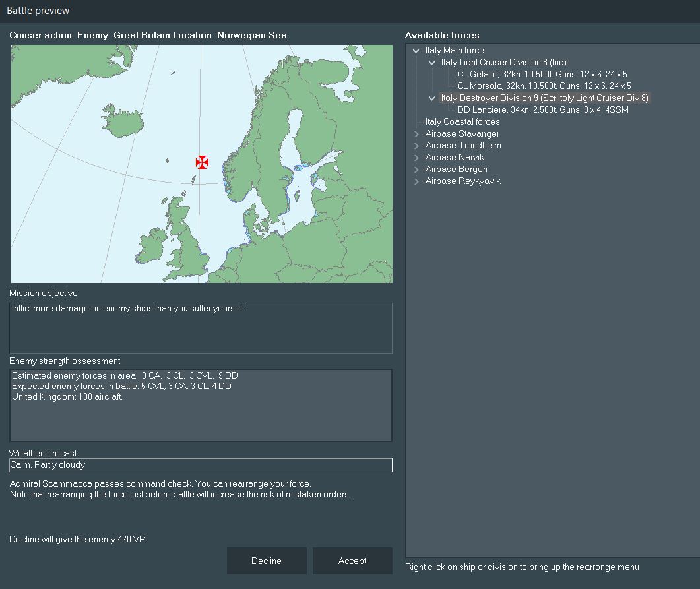Click the Accept button
This screenshot has width=700, height=589.
pos(352,561)
